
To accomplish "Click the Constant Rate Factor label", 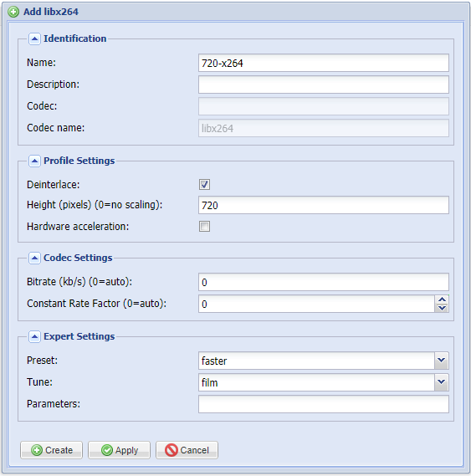I will tap(96, 304).
